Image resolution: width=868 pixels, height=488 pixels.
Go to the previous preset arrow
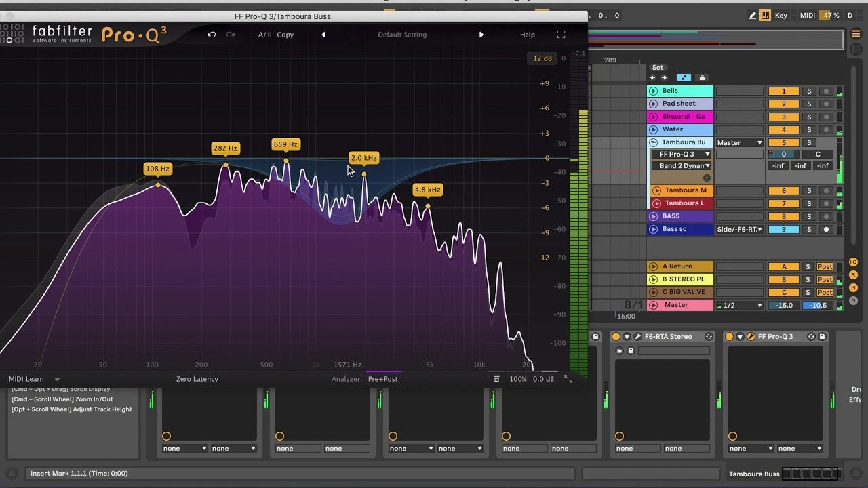point(323,35)
